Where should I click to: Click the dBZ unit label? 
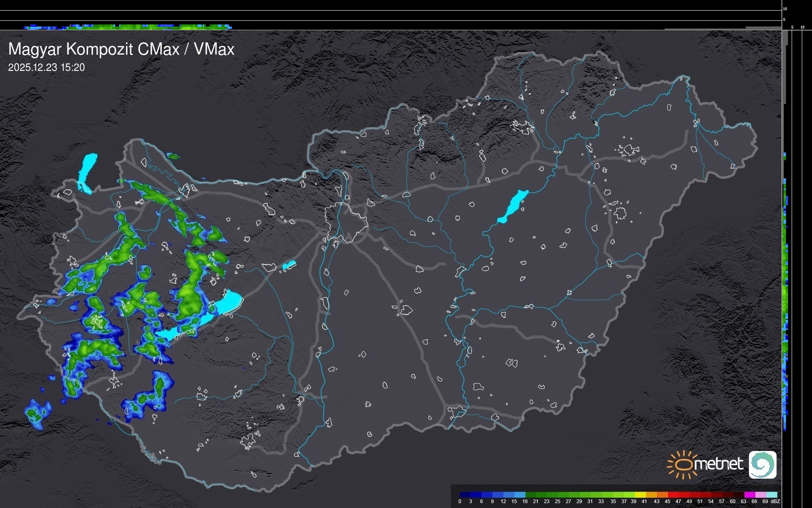pyautogui.click(x=775, y=501)
